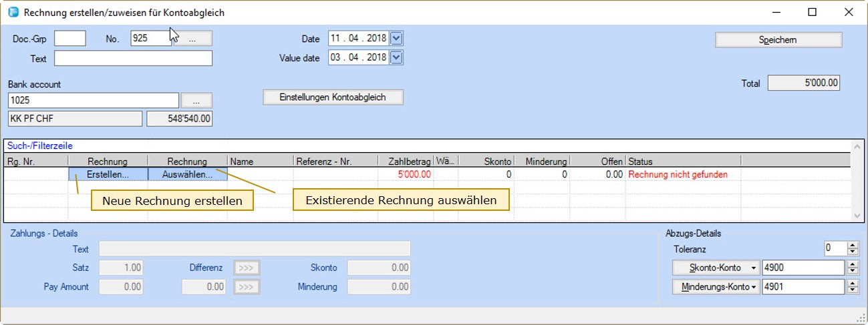Click Erstellen to create new invoice

coord(108,174)
